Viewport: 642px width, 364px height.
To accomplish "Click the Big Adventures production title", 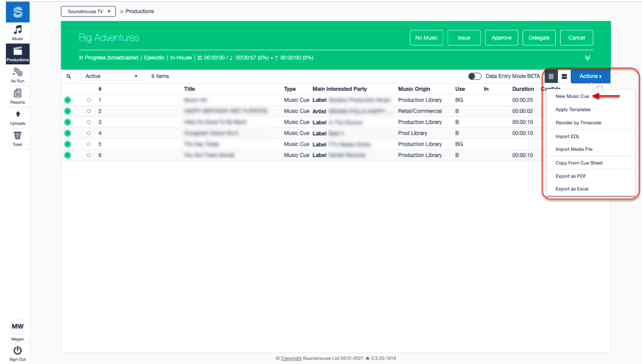I will tap(109, 37).
